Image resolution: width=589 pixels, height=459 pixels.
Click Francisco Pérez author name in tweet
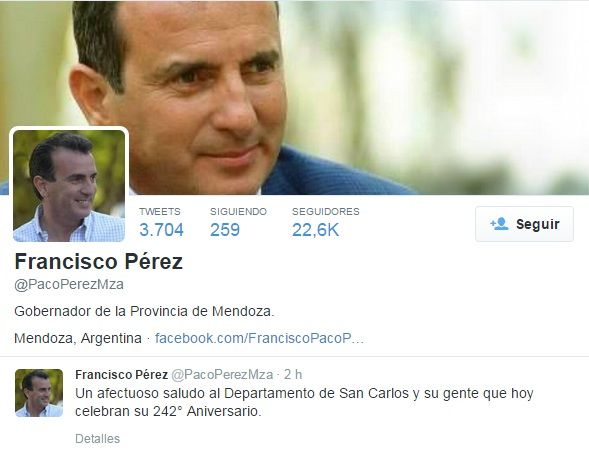[x=121, y=374]
